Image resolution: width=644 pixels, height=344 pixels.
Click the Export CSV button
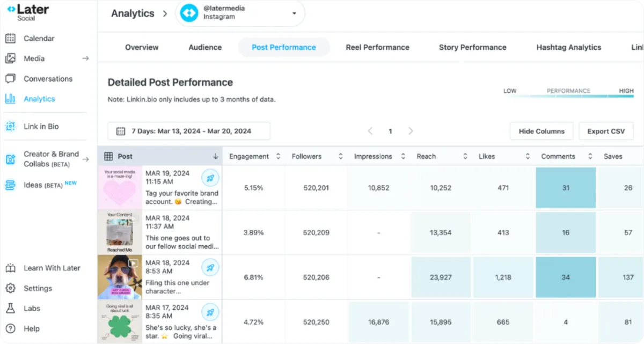coord(606,131)
